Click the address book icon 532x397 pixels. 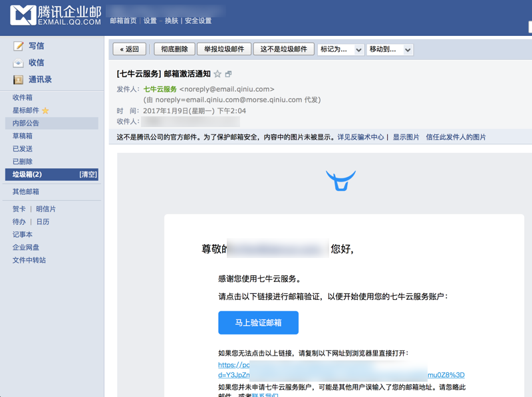[x=19, y=80]
